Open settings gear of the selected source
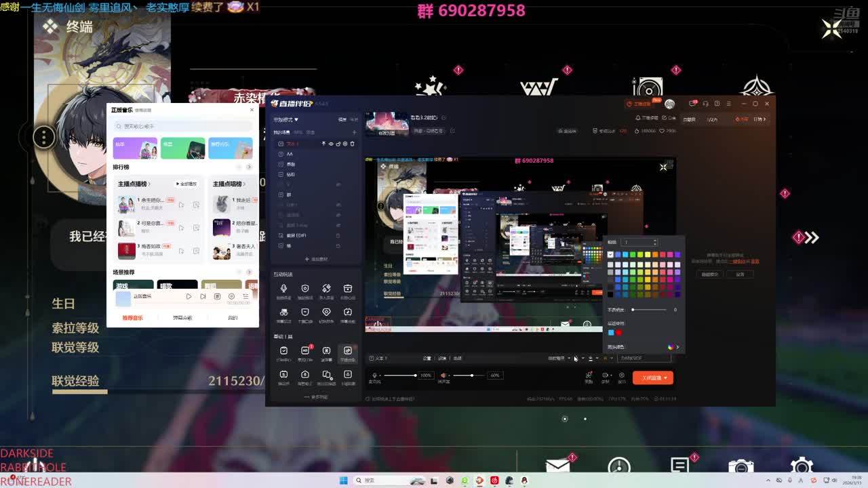This screenshot has width=868, height=488. (x=344, y=144)
